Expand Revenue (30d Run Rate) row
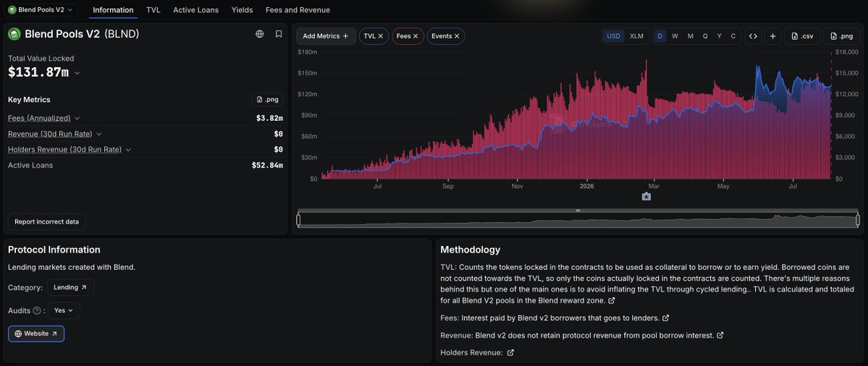Image resolution: width=868 pixels, height=366 pixels. tap(55, 134)
